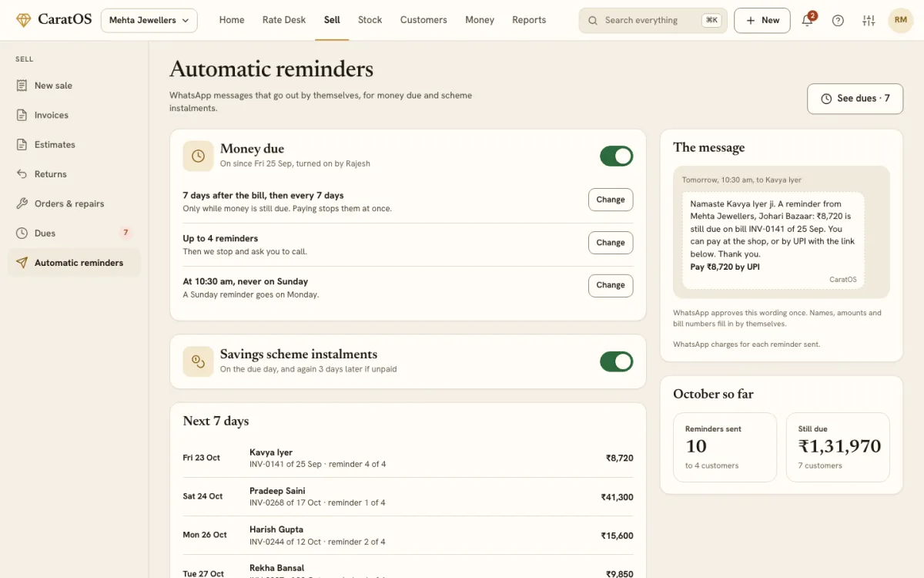This screenshot has height=578, width=924.
Task: Click the ₹41,300 amount
Action: pyautogui.click(x=618, y=497)
